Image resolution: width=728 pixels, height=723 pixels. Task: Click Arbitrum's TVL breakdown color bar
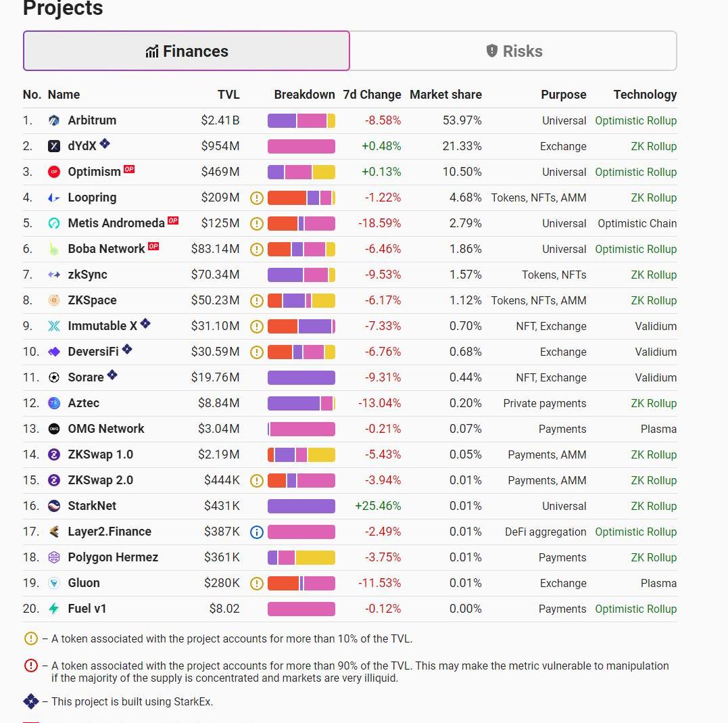click(x=301, y=120)
